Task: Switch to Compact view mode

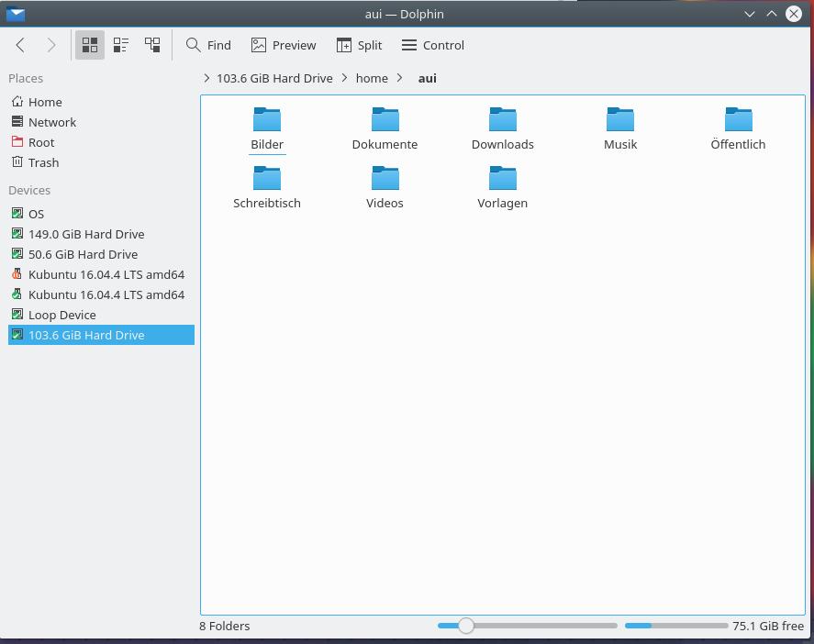Action: pyautogui.click(x=121, y=45)
